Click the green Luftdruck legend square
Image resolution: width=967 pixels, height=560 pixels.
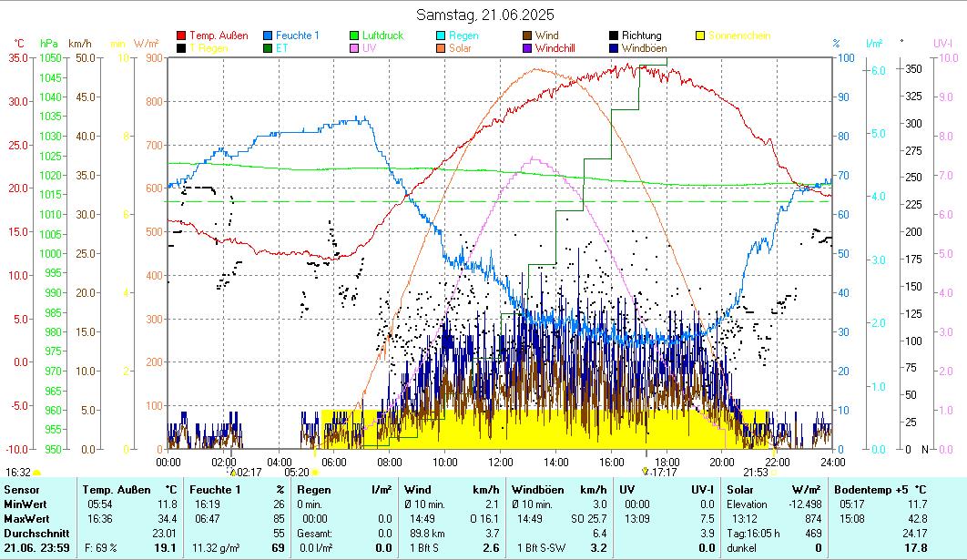(354, 36)
